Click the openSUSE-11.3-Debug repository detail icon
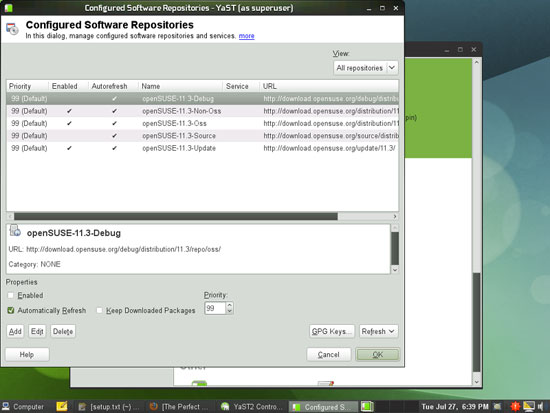 pyautogui.click(x=15, y=231)
